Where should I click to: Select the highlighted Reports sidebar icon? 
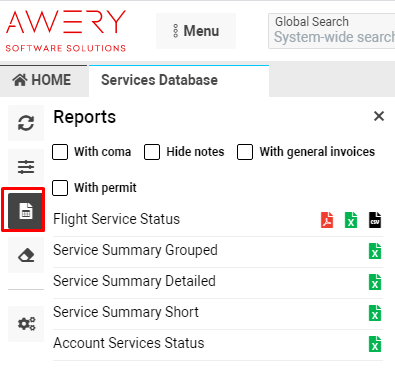pyautogui.click(x=26, y=211)
